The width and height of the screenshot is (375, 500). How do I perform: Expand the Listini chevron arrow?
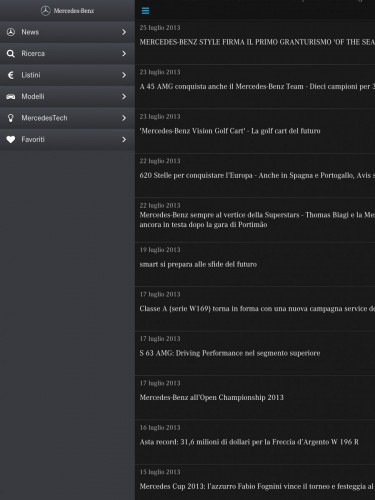point(124,75)
